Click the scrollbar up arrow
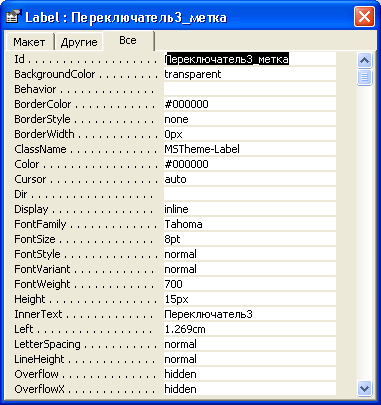This screenshot has height=405, width=381. [x=364, y=60]
